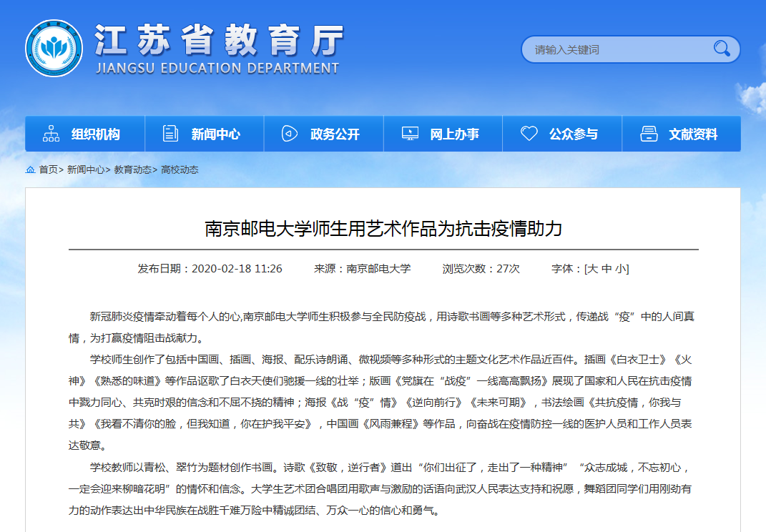Image resolution: width=766 pixels, height=532 pixels.
Task: Click the magnifier search icon
Action: 721,49
